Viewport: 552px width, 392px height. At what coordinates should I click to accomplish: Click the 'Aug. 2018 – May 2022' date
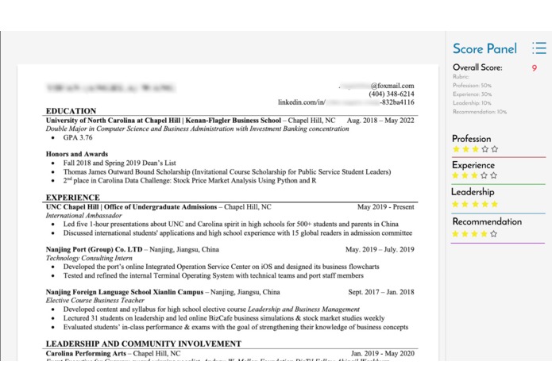pyautogui.click(x=380, y=121)
